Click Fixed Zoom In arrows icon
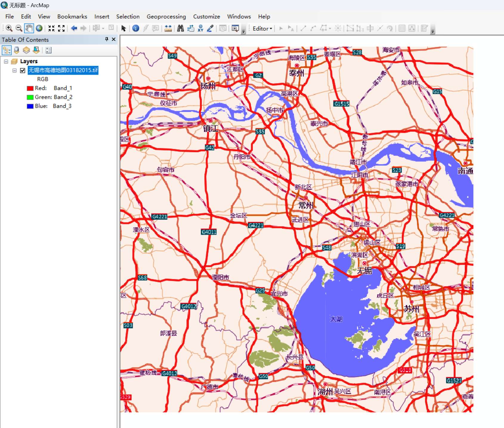 pos(52,28)
